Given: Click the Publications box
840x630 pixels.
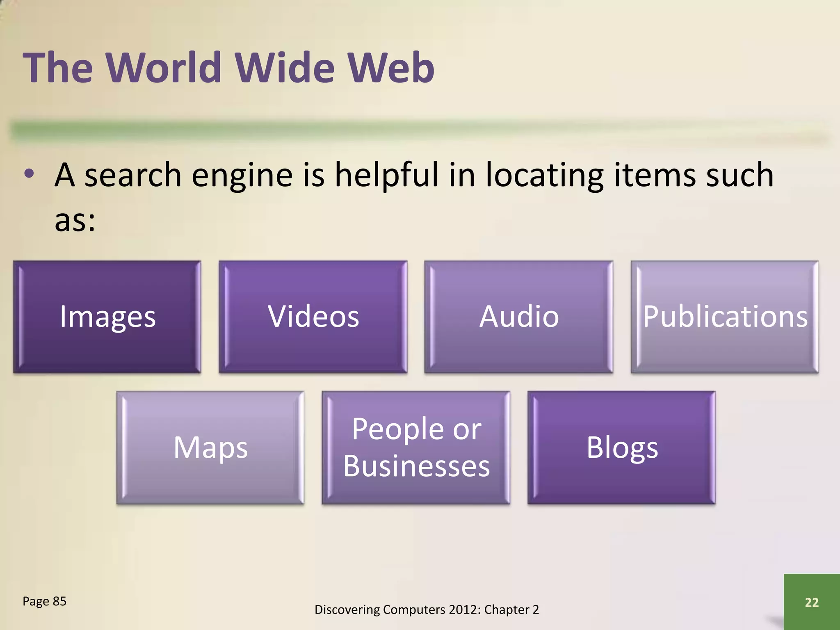Looking at the screenshot, I should pos(725,317).
